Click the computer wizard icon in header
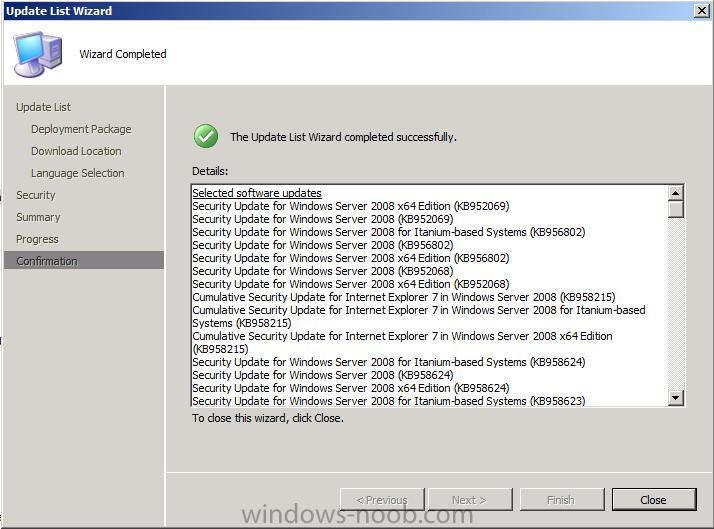Image resolution: width=714 pixels, height=529 pixels. click(37, 54)
